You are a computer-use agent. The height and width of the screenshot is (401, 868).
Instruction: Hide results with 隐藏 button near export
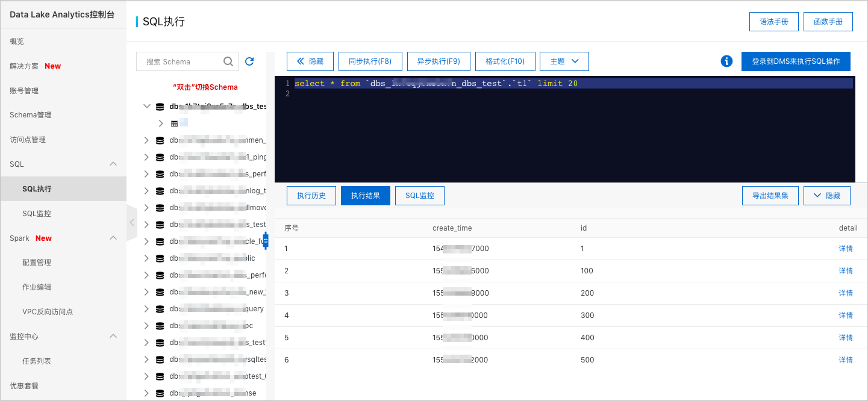point(827,196)
